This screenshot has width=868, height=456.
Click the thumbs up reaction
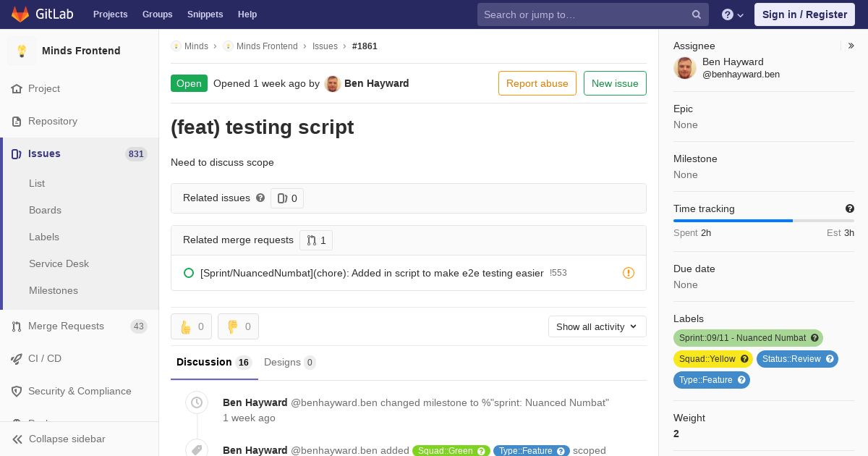[x=191, y=326]
